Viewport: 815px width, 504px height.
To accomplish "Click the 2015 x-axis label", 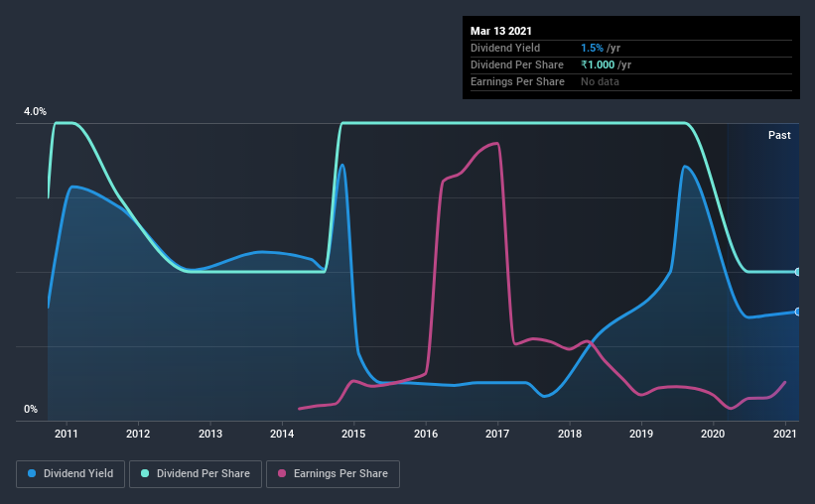I will click(x=353, y=434).
